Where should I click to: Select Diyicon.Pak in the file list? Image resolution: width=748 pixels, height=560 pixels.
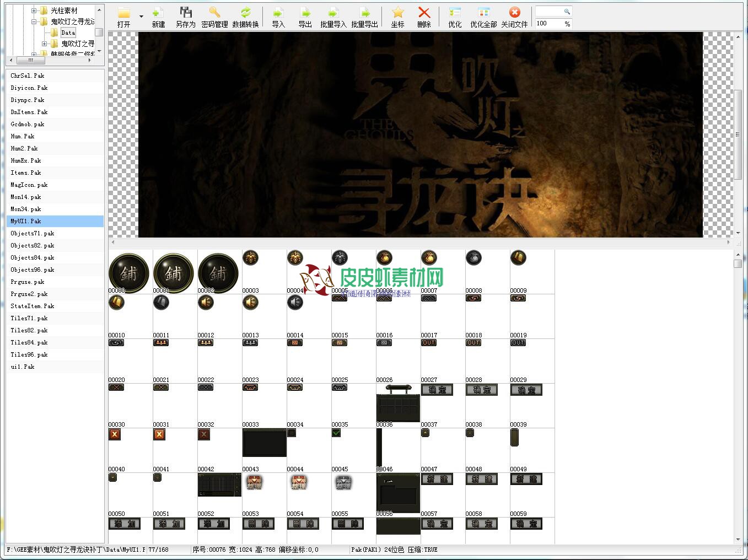pyautogui.click(x=55, y=88)
